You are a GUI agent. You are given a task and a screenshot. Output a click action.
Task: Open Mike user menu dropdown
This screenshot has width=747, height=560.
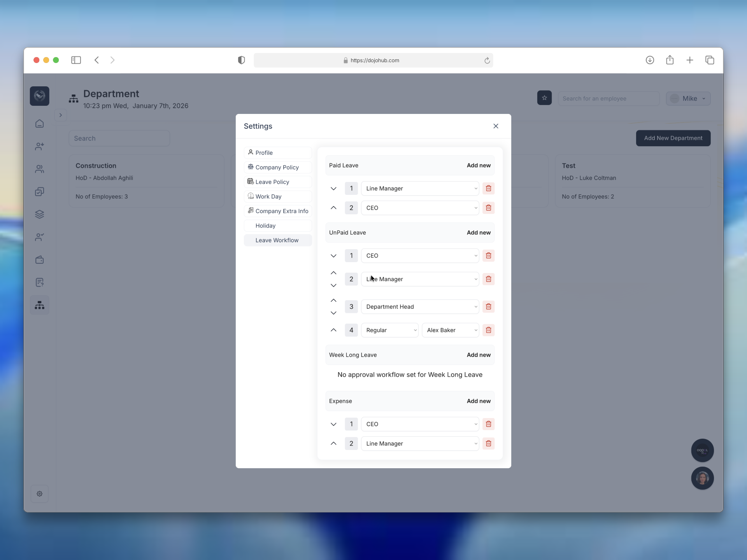pyautogui.click(x=688, y=98)
